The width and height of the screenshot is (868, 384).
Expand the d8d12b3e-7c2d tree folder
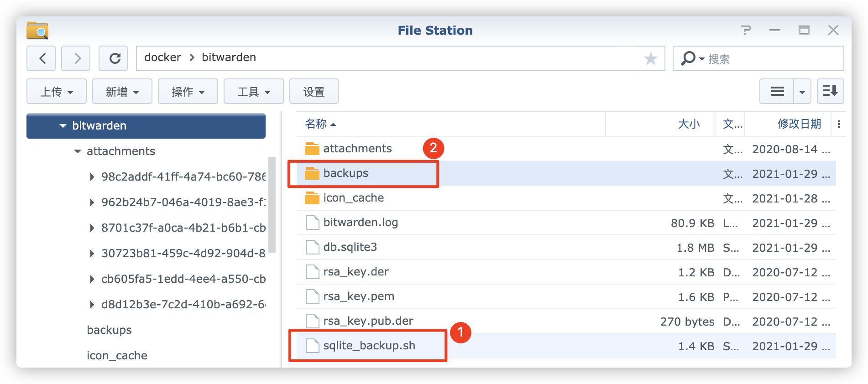[x=92, y=305]
